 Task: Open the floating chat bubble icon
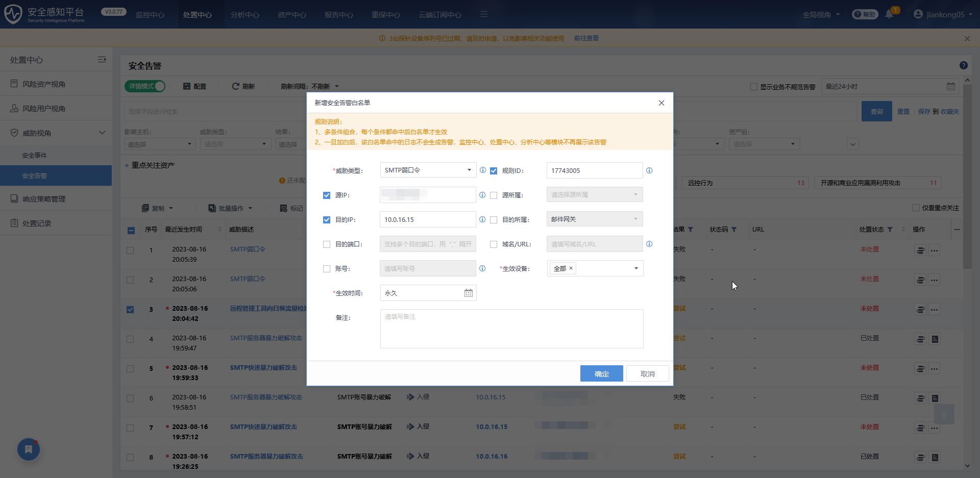29,449
